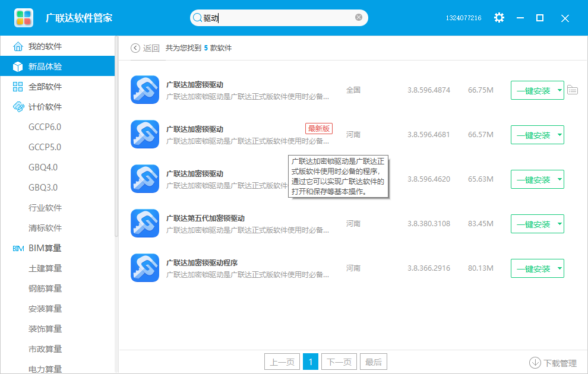This screenshot has width=588, height=374.
Task: Select 安装算量 in sidebar
Action: tap(45, 309)
